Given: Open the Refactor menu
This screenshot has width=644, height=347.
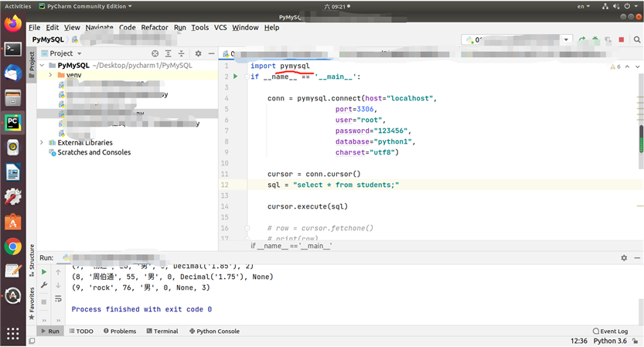Looking at the screenshot, I should [x=155, y=28].
